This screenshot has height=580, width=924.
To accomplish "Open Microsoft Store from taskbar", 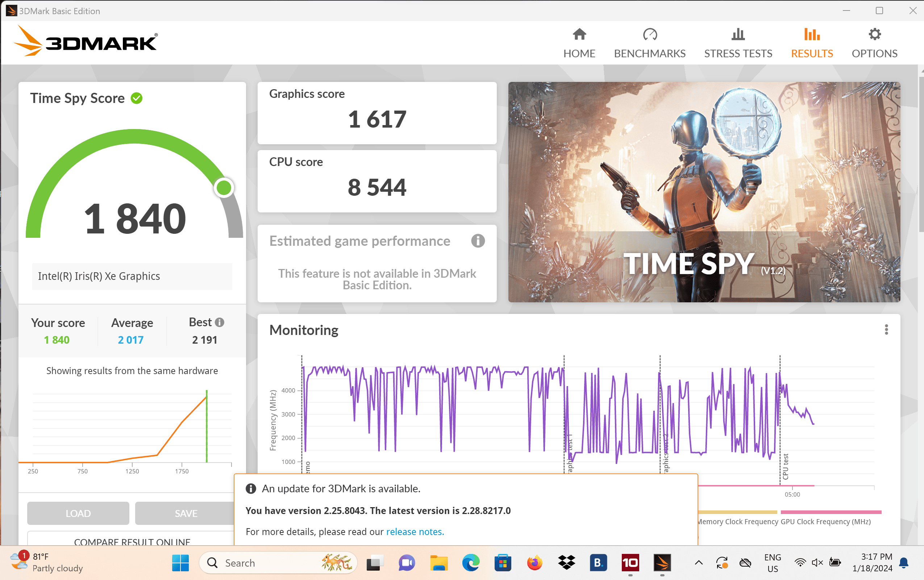I will point(503,563).
